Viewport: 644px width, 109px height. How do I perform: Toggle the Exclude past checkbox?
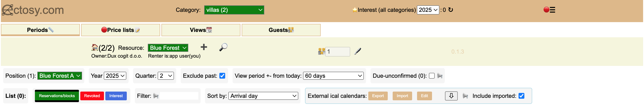[x=222, y=76]
